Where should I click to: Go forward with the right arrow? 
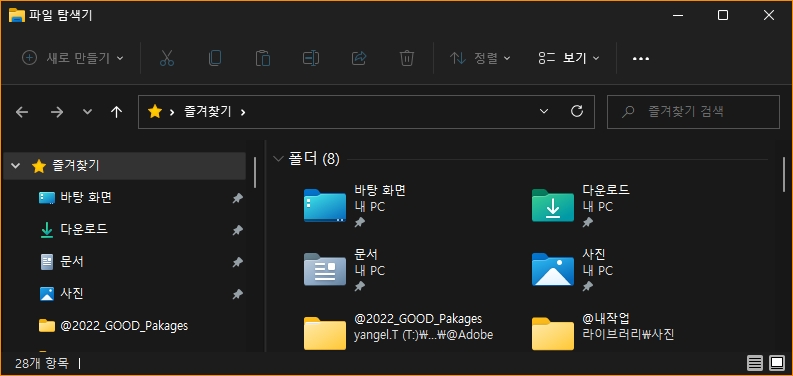tap(57, 112)
